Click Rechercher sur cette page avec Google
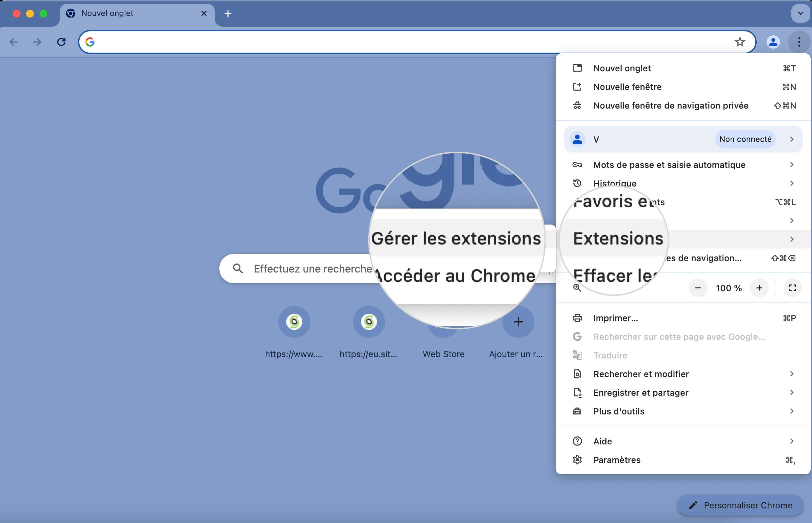Viewport: 812px width, 523px height. pyautogui.click(x=683, y=337)
